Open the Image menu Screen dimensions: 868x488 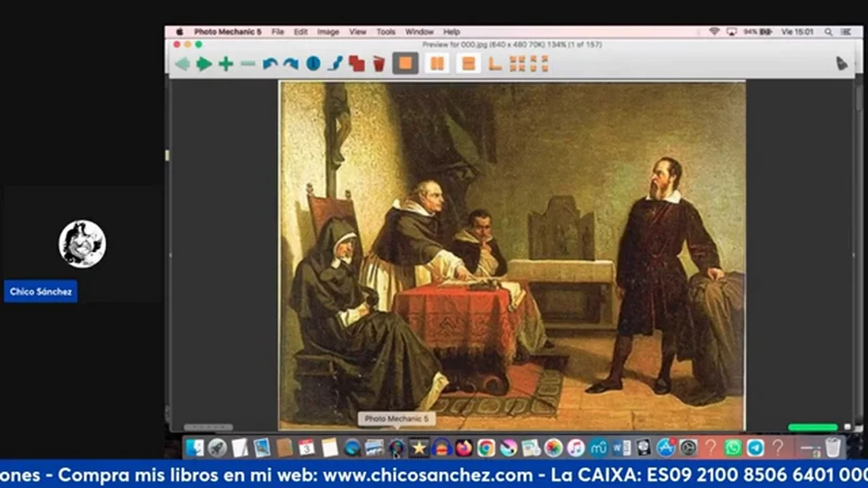coord(328,32)
